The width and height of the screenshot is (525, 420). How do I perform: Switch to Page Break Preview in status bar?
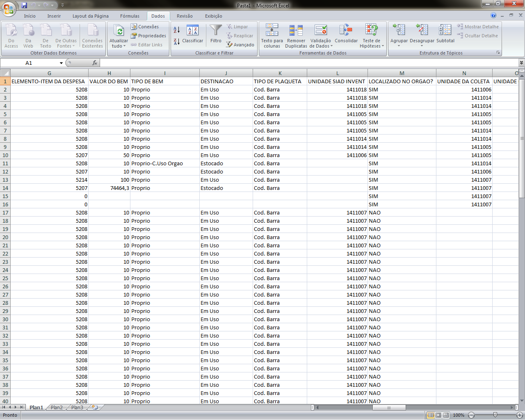(446, 415)
